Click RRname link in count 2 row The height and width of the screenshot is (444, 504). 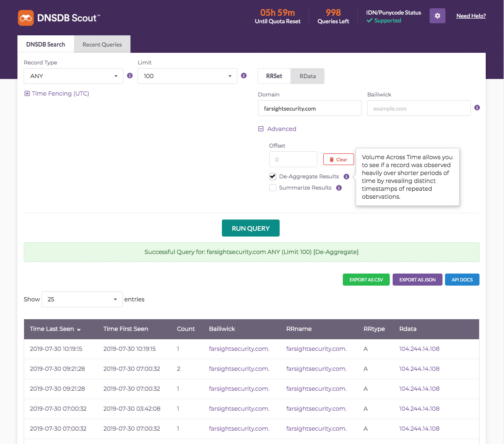point(317,369)
